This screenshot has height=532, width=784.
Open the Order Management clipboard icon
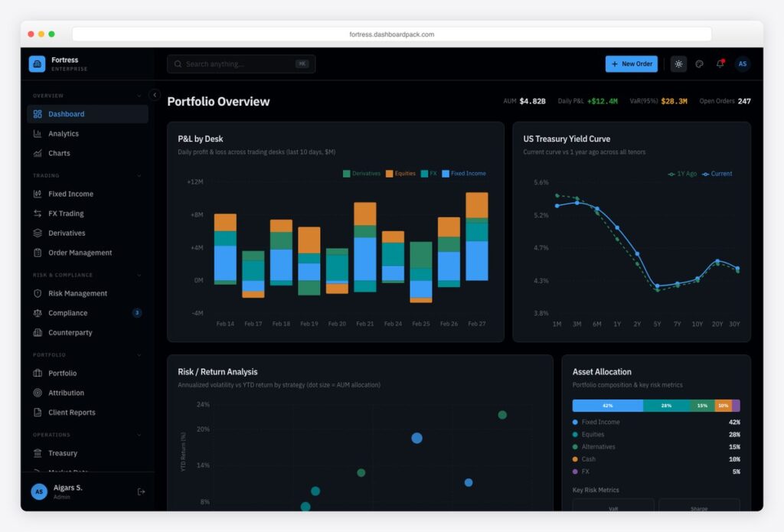38,253
